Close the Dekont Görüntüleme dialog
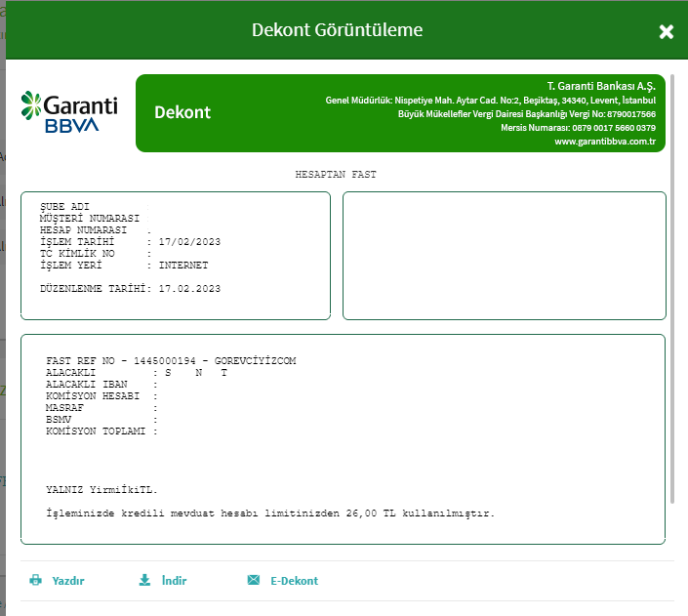Image resolution: width=688 pixels, height=616 pixels. [667, 31]
